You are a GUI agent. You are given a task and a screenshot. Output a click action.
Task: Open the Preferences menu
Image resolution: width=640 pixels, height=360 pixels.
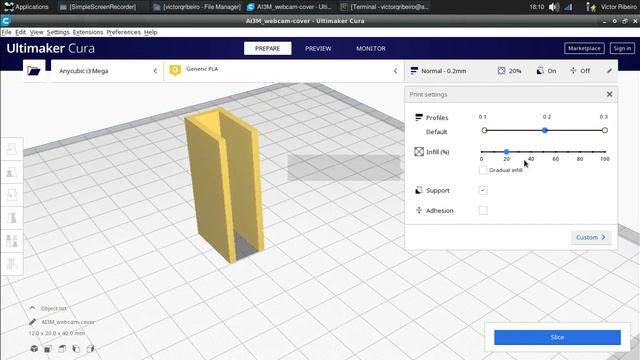point(123,32)
